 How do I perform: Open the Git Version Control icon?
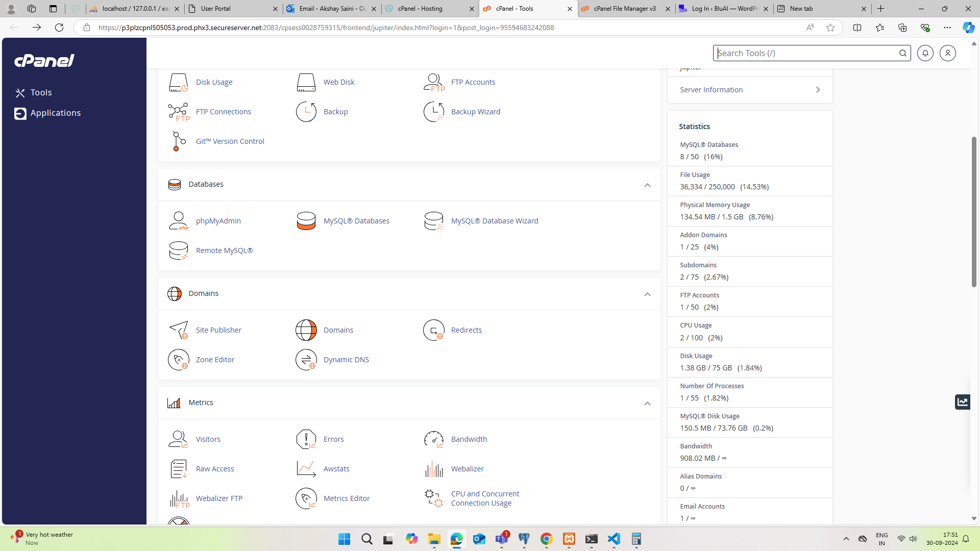(179, 141)
